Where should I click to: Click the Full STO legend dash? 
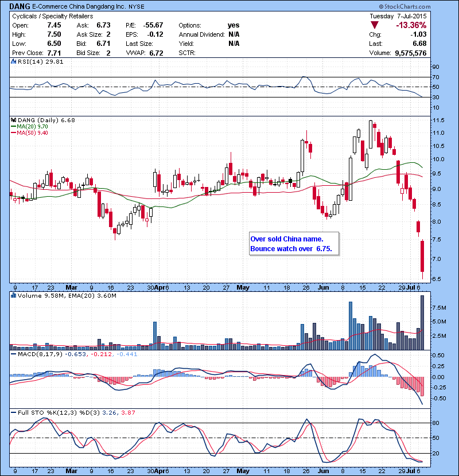(x=13, y=412)
